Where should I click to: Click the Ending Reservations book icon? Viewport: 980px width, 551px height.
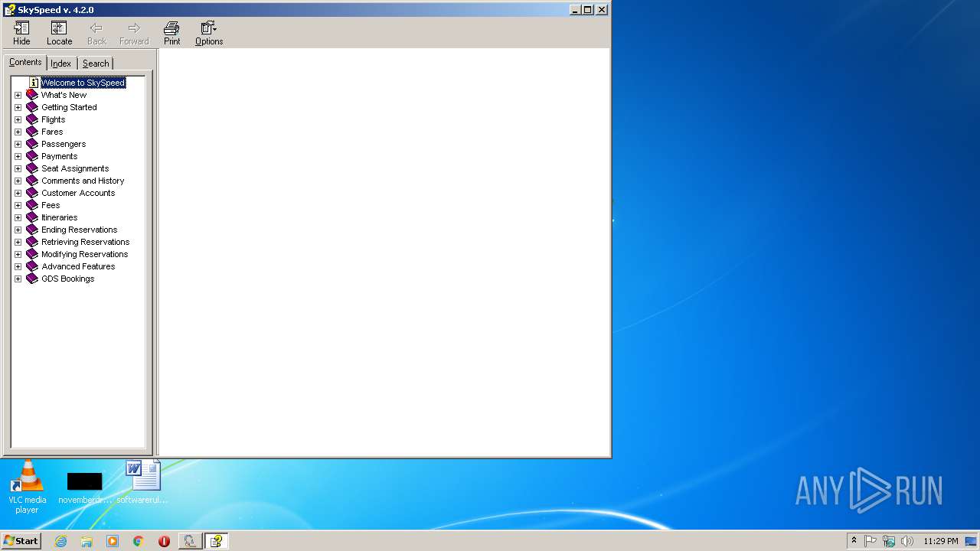32,230
